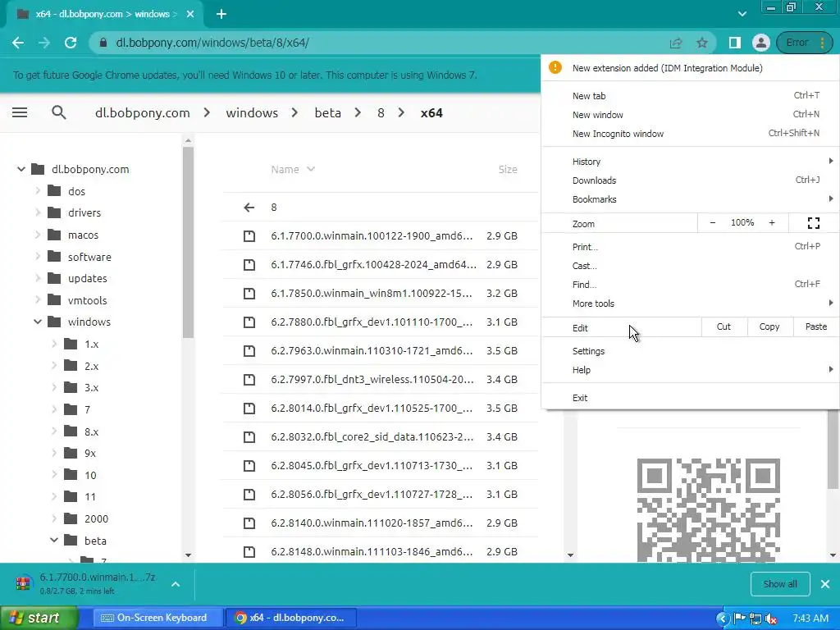Click the Size column header
Viewport: 840px width, 630px height.
[507, 169]
